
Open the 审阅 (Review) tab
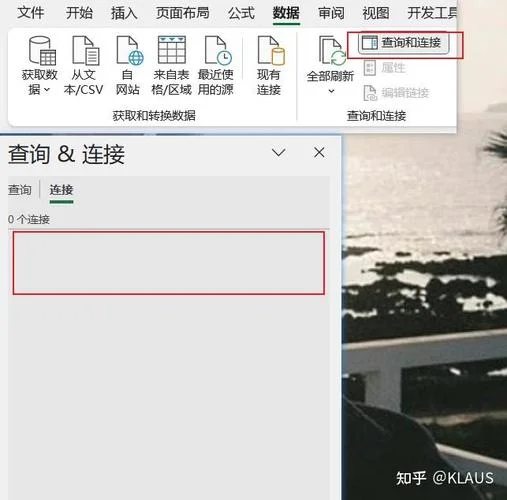pyautogui.click(x=331, y=13)
